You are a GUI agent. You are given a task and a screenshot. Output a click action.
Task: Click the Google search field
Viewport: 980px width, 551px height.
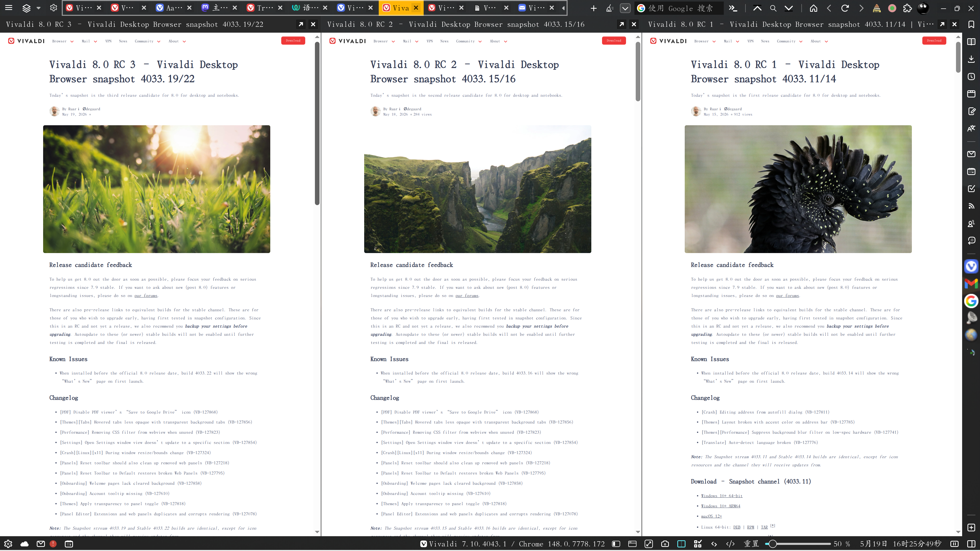[x=679, y=8]
